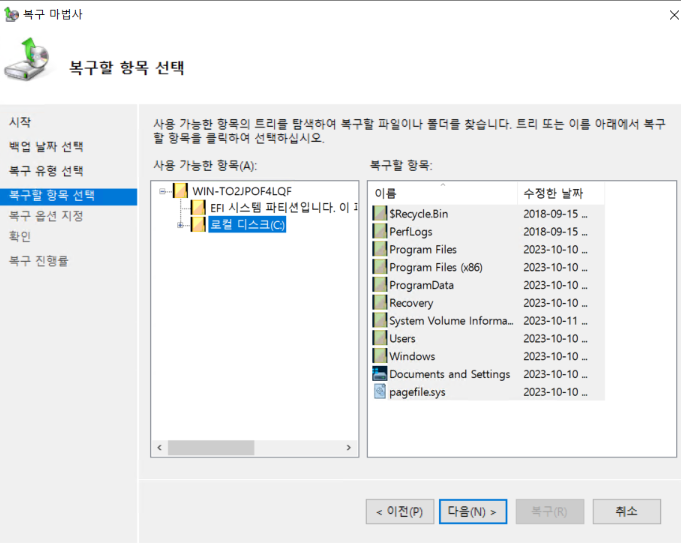
Task: Select the Windows folder icon
Action: tap(379, 356)
